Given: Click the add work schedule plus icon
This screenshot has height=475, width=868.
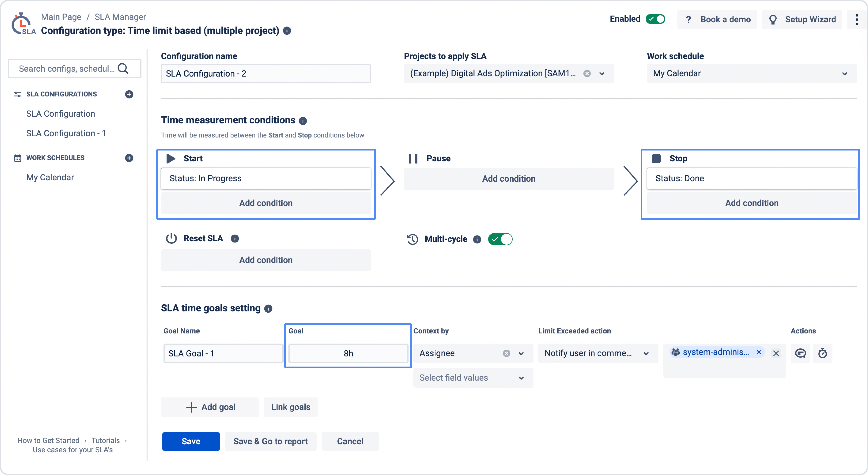Looking at the screenshot, I should click(x=129, y=158).
